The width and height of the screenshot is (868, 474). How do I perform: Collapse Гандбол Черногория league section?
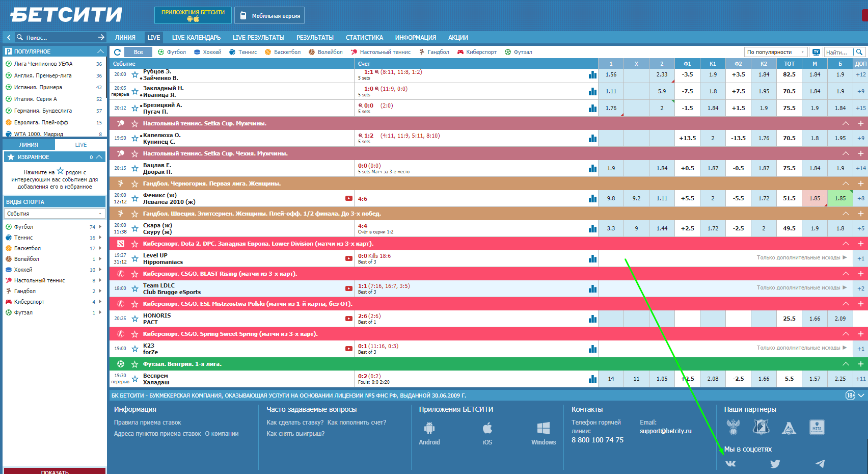846,183
